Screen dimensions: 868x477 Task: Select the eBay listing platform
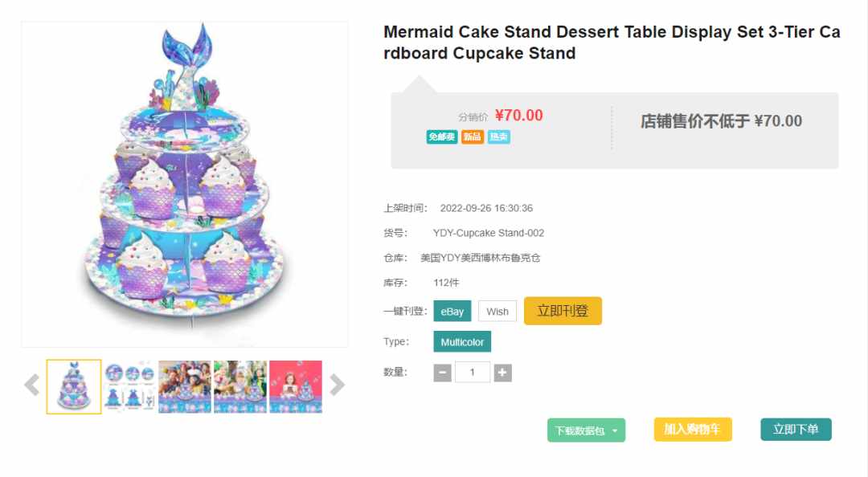[452, 312]
